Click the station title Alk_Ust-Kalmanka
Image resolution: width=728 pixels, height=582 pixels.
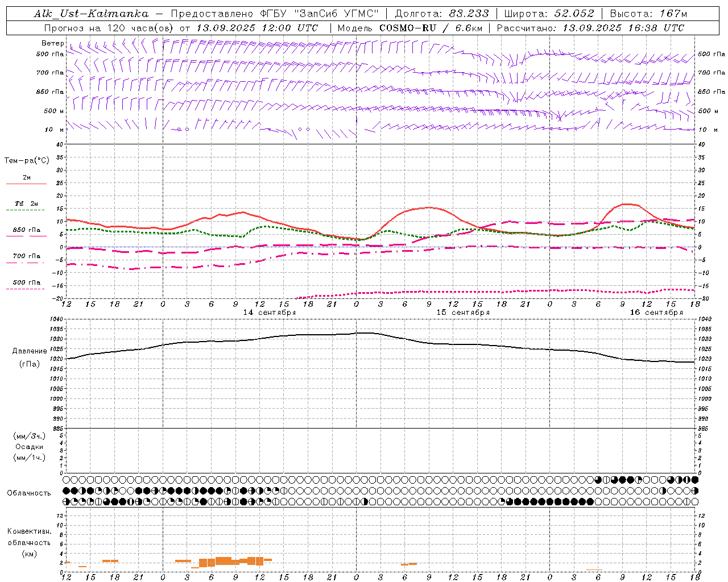tap(92, 14)
